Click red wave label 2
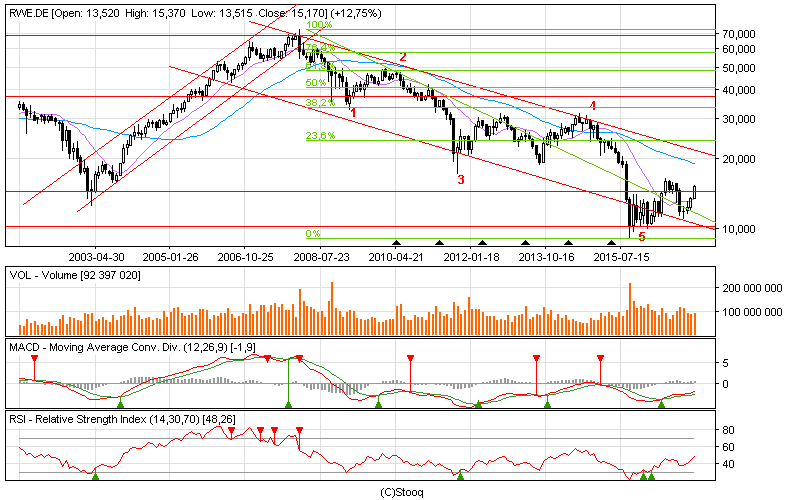 pos(403,57)
